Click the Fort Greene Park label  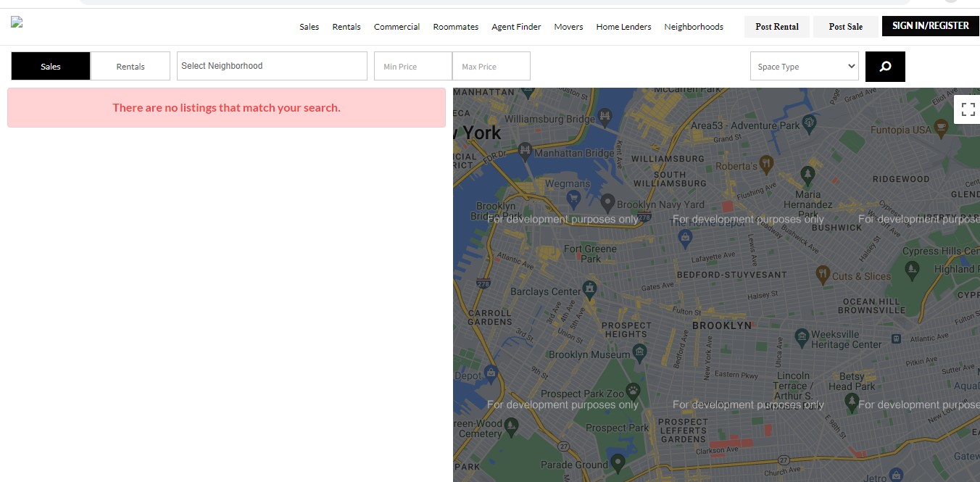point(591,254)
